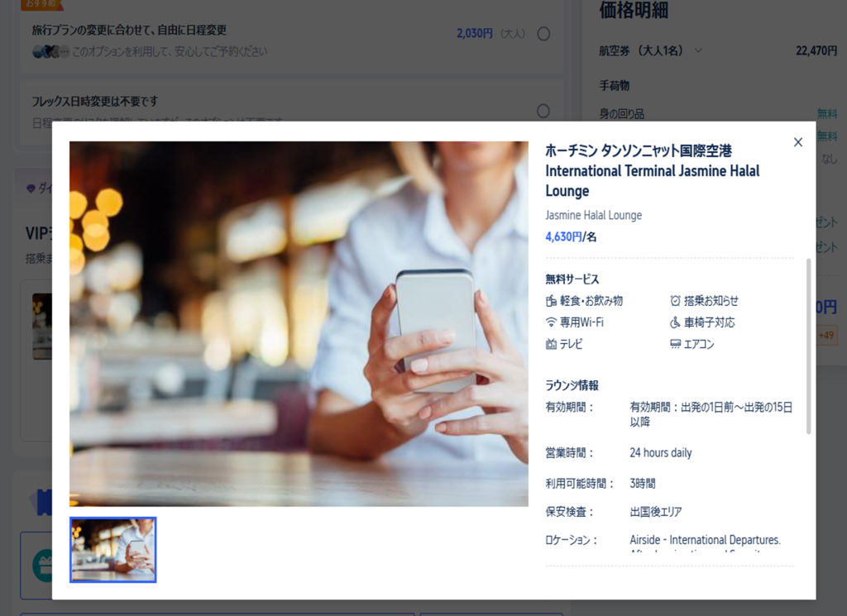Image resolution: width=847 pixels, height=616 pixels.
Task: Click the air conditioner icon
Action: pos(675,344)
